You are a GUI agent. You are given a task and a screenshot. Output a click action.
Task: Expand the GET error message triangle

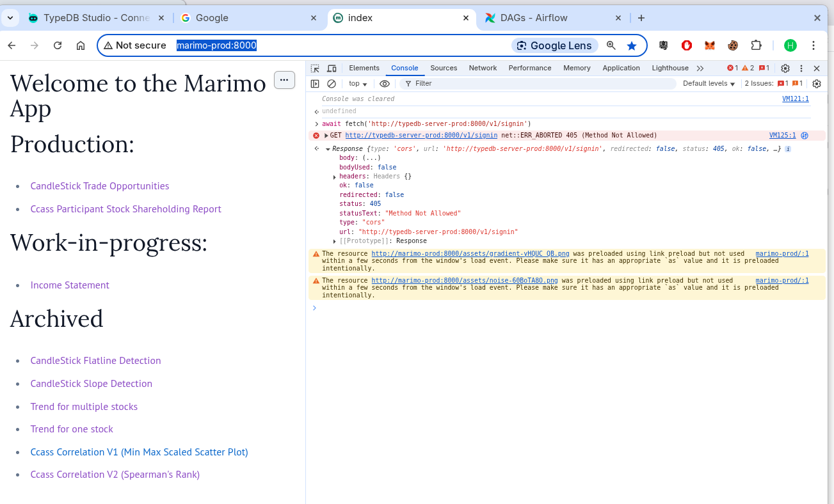[326, 136]
